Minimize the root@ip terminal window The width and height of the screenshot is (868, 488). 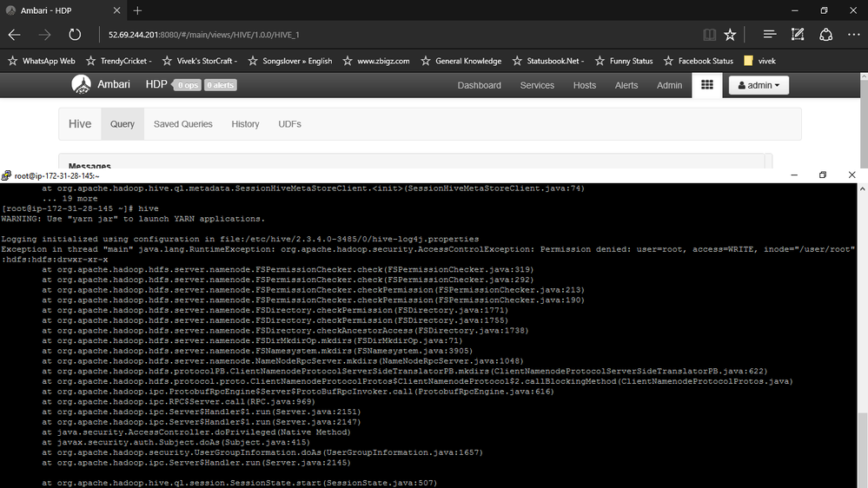794,175
